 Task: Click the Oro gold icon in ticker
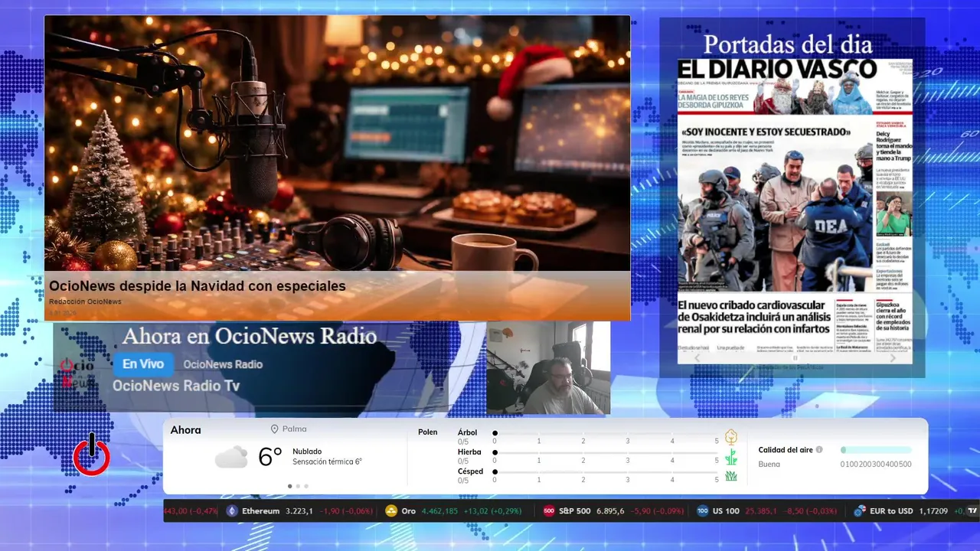tap(391, 511)
